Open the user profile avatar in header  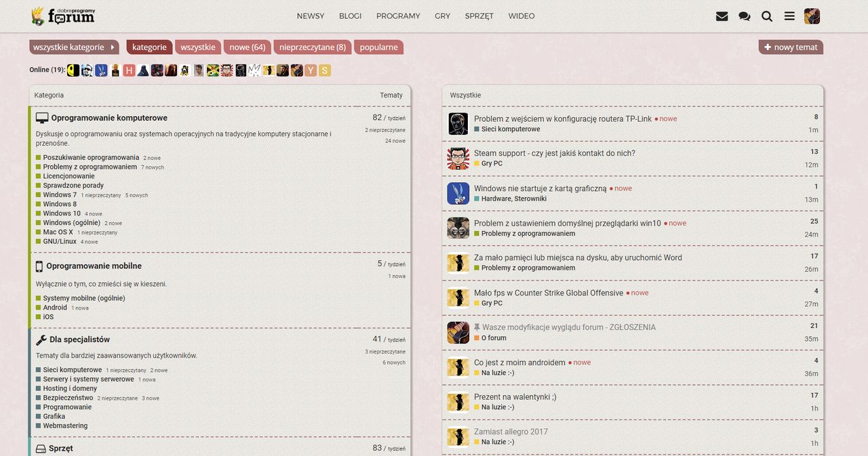coord(812,16)
